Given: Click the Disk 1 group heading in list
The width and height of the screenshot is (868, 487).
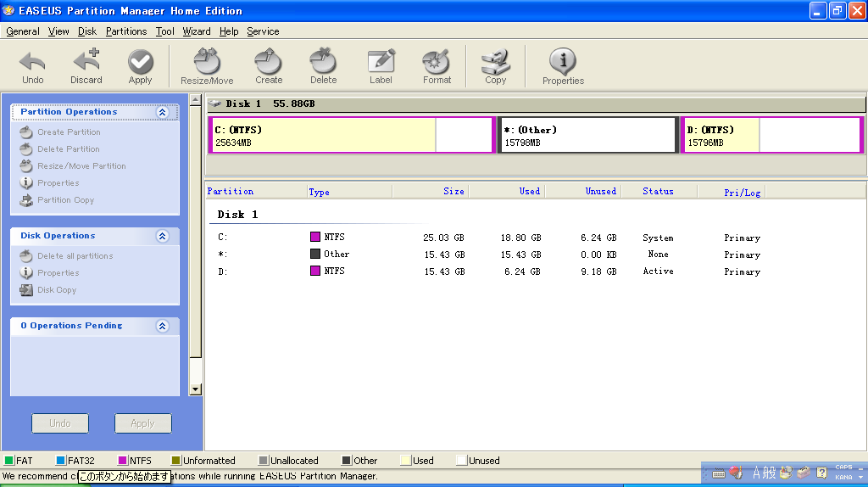Looking at the screenshot, I should [x=237, y=215].
